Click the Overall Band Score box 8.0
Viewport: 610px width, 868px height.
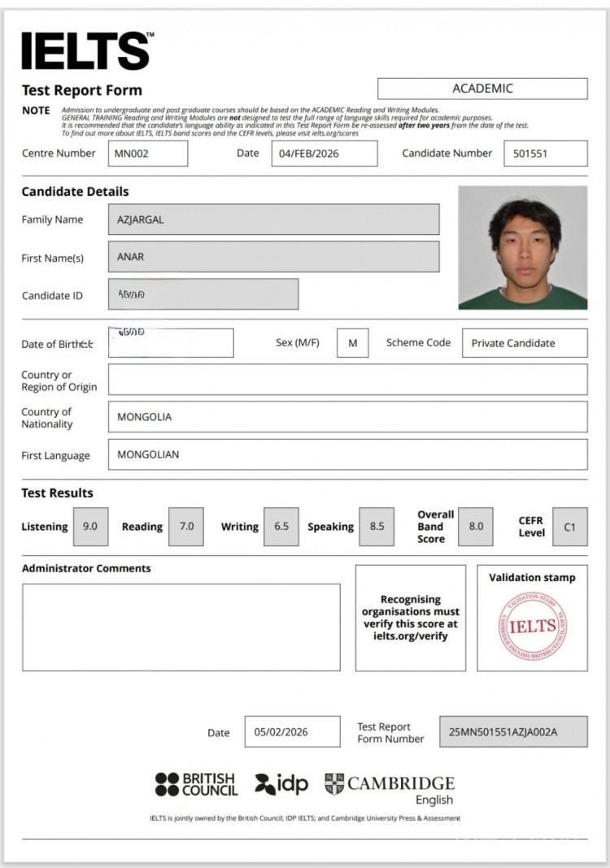click(x=475, y=527)
